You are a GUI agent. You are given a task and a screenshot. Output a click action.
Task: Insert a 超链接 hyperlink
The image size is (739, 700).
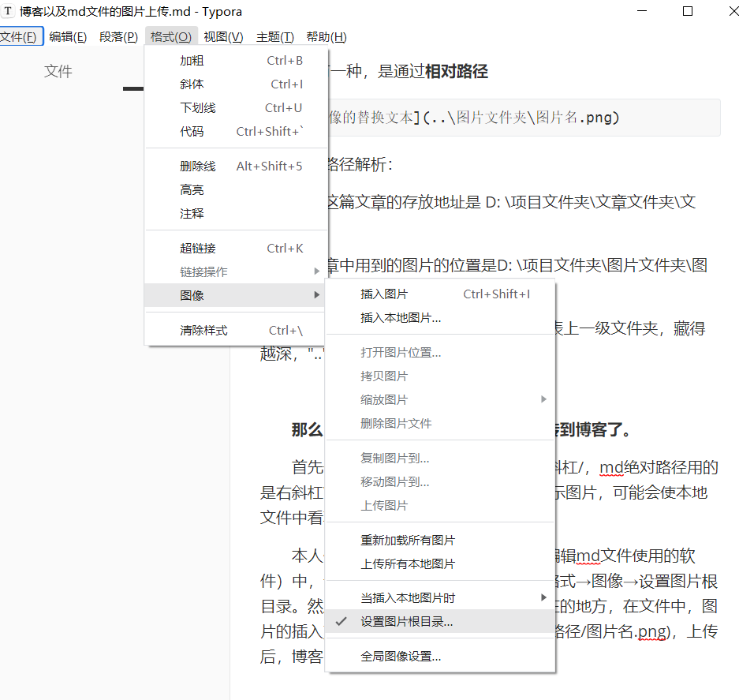pyautogui.click(x=236, y=248)
